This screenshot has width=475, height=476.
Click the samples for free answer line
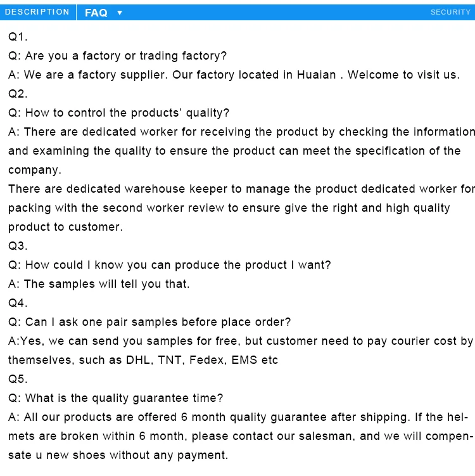coord(241,341)
